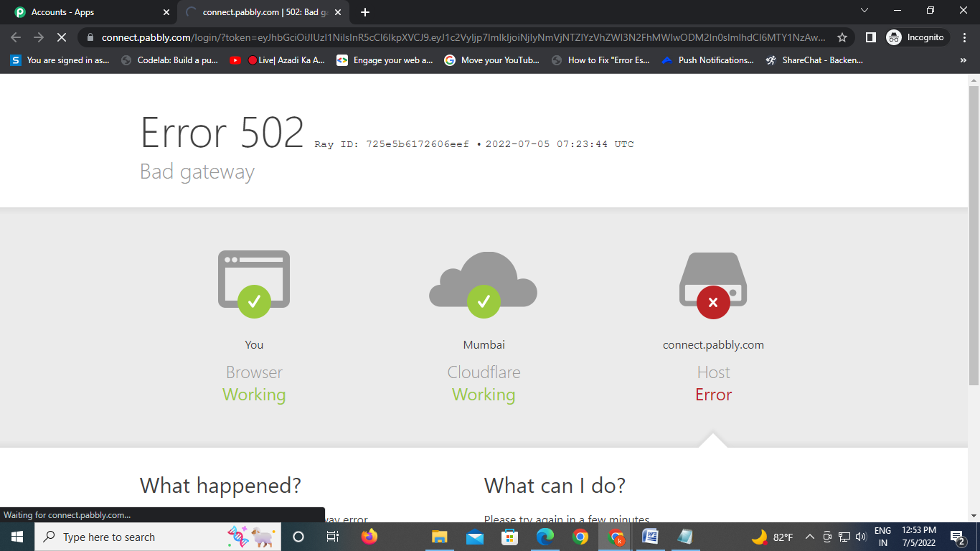The width and height of the screenshot is (980, 551).
Task: Click the 'Cloudflare' text link
Action: [484, 372]
